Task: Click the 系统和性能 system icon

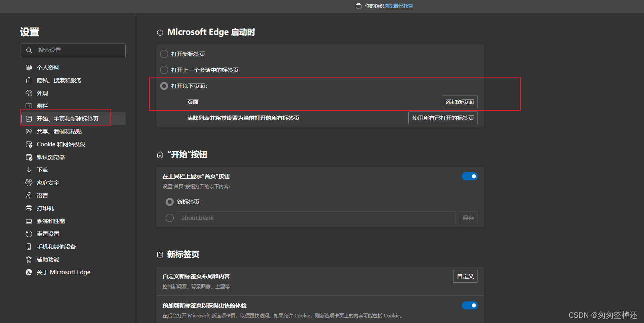Action: (29, 221)
